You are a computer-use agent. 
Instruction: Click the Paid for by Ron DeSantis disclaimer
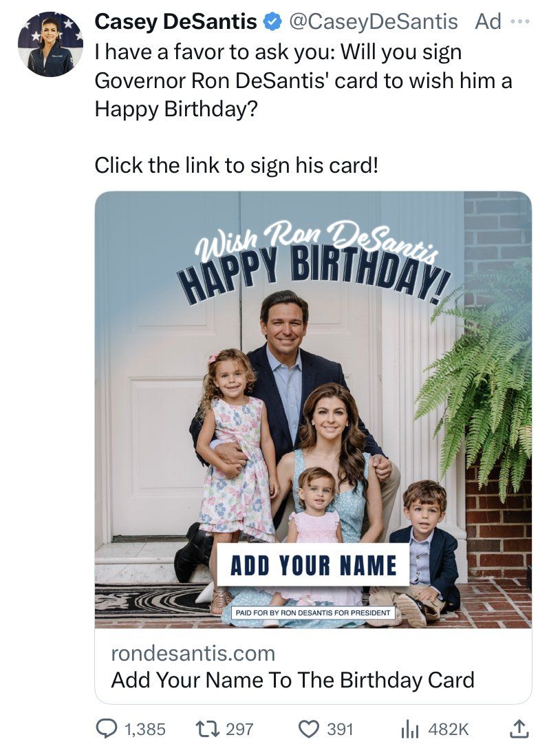(x=313, y=613)
